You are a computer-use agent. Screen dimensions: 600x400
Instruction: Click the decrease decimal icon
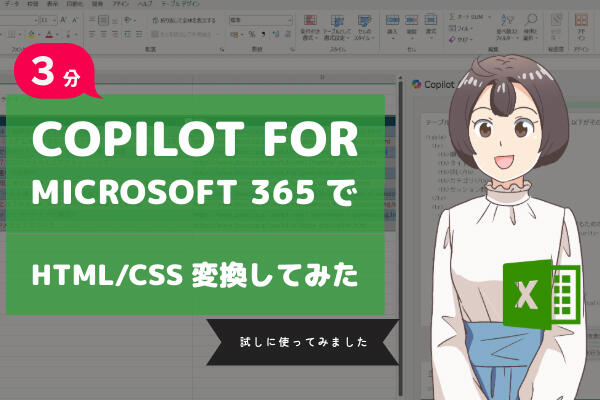click(x=288, y=35)
